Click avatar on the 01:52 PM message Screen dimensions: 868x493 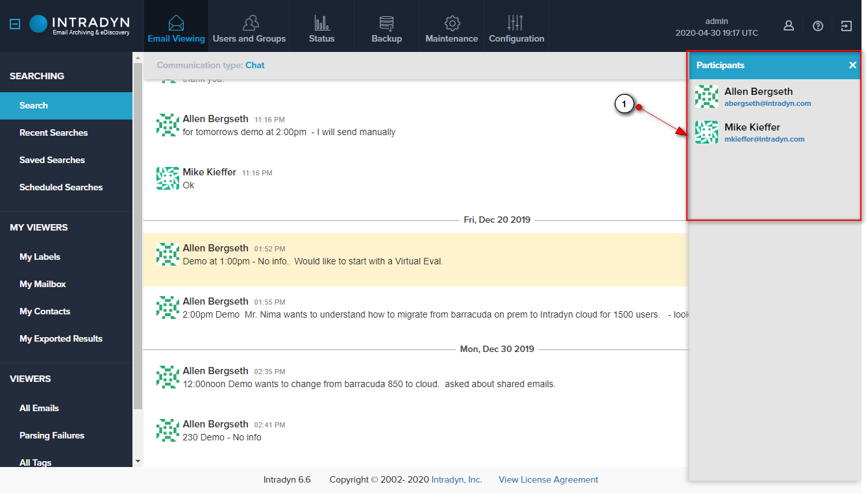coord(168,254)
